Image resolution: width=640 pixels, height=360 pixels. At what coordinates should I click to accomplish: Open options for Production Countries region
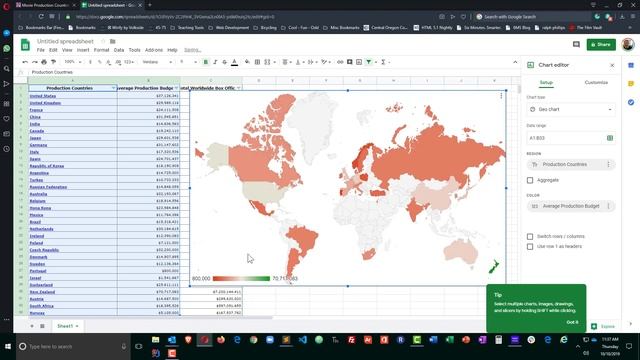click(608, 164)
